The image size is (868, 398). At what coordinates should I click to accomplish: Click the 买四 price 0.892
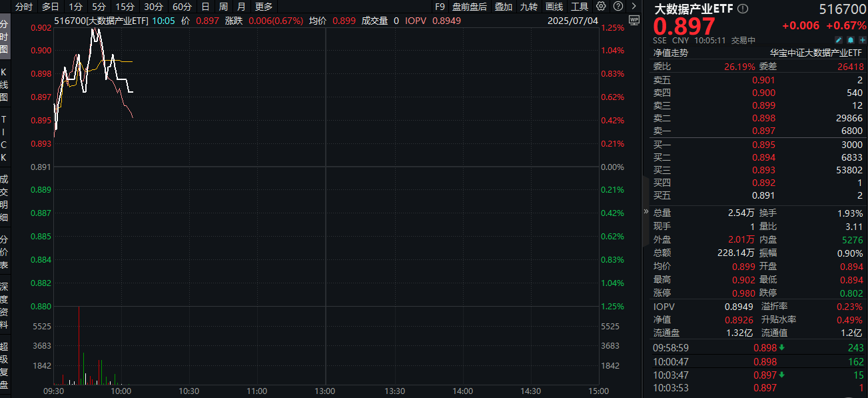(x=763, y=183)
